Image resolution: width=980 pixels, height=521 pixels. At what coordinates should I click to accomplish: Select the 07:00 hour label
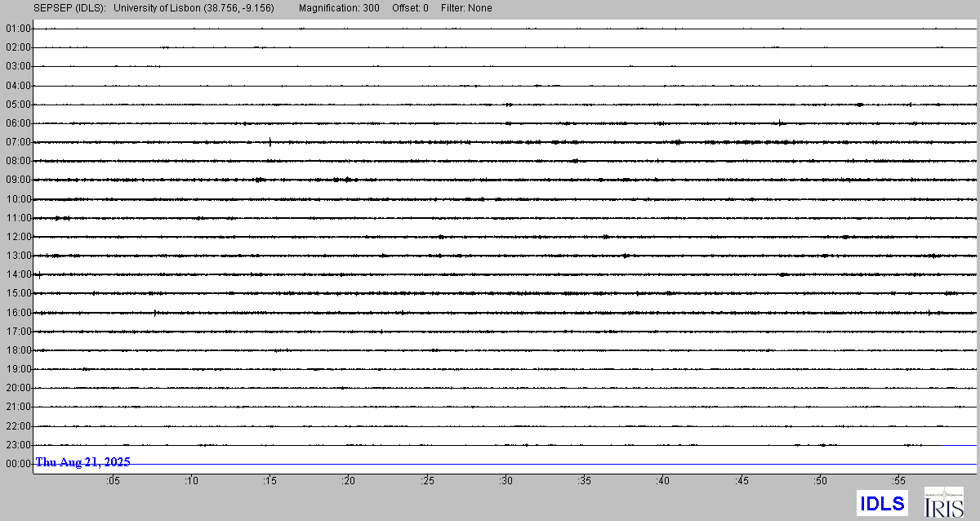click(18, 142)
